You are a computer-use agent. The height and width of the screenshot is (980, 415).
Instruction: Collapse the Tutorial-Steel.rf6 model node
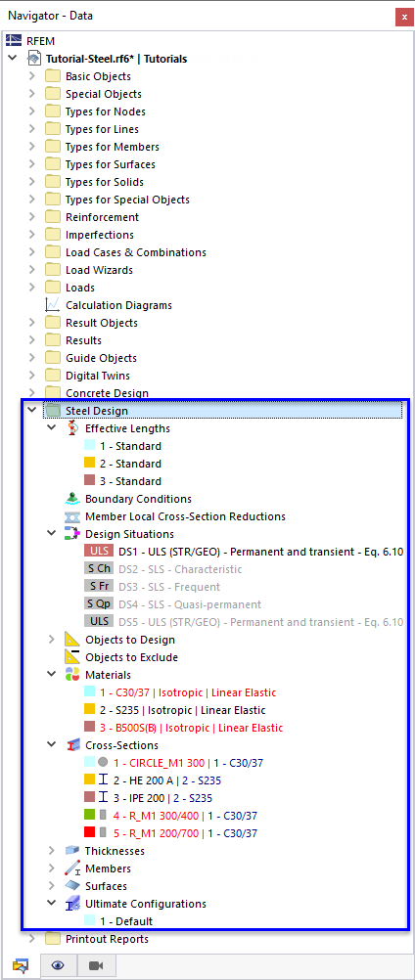(x=12, y=59)
